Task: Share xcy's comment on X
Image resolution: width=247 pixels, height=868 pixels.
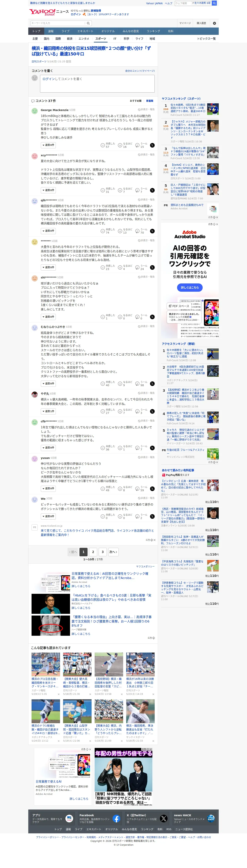Action: 152,190
